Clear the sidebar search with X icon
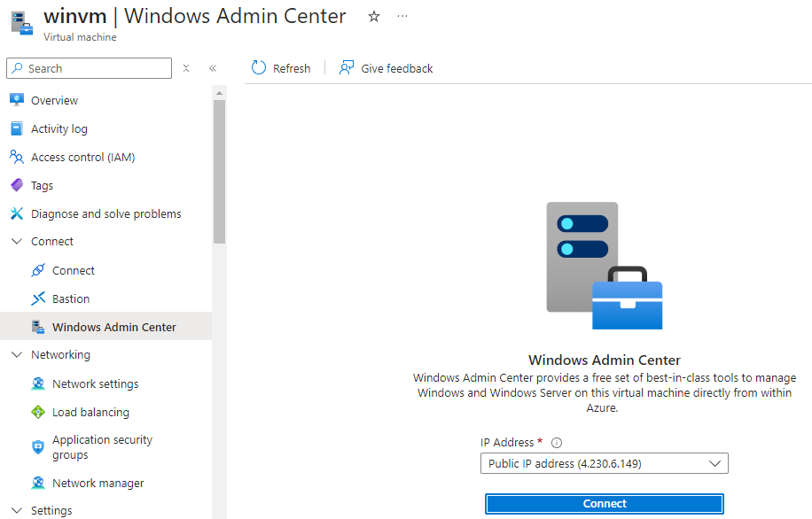 click(186, 68)
